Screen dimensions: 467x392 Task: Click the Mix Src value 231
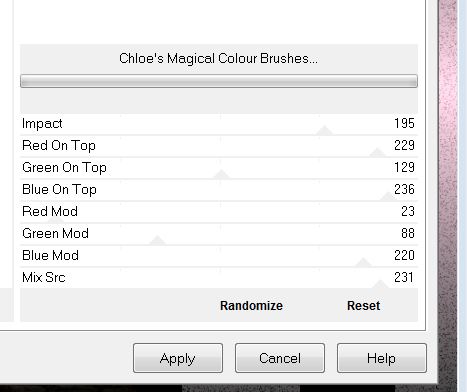point(404,277)
